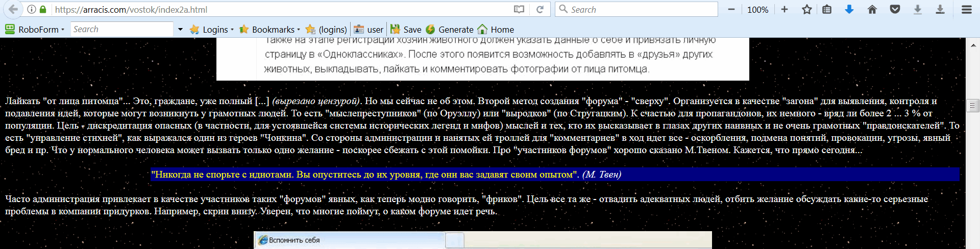Reset zoom level at 100%
The image size is (980, 249).
tap(757, 10)
